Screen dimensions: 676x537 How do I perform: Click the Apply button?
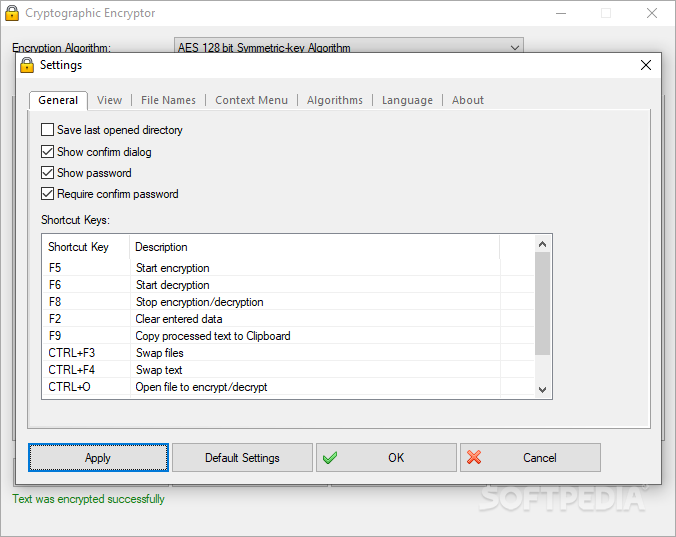[98, 458]
